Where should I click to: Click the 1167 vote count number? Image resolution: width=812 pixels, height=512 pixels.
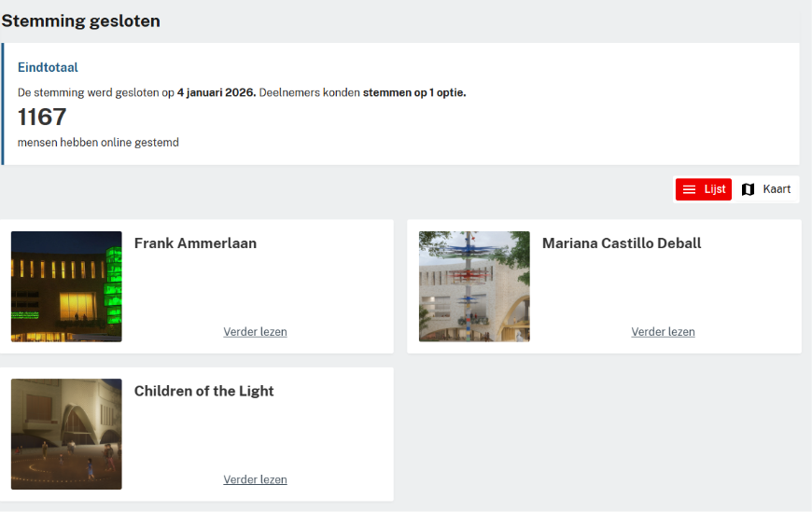pos(42,117)
